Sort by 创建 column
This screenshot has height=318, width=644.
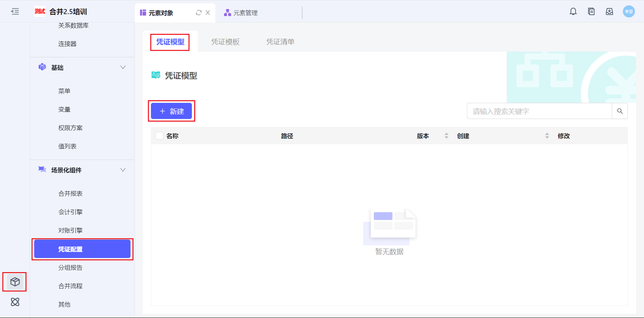click(547, 136)
